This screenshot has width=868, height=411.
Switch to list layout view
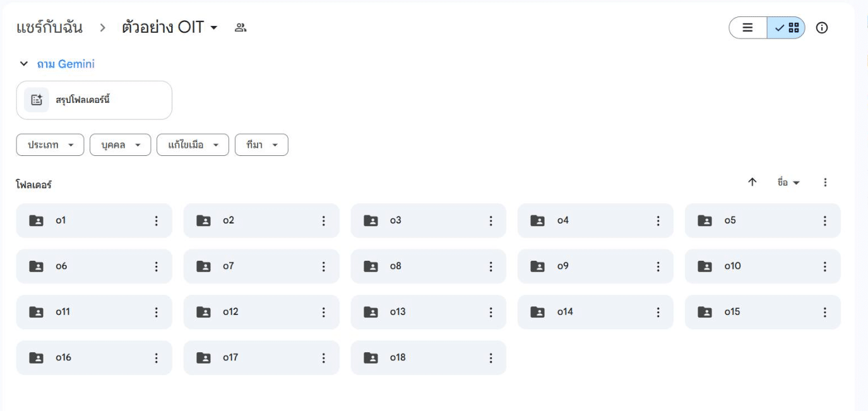[x=748, y=28]
